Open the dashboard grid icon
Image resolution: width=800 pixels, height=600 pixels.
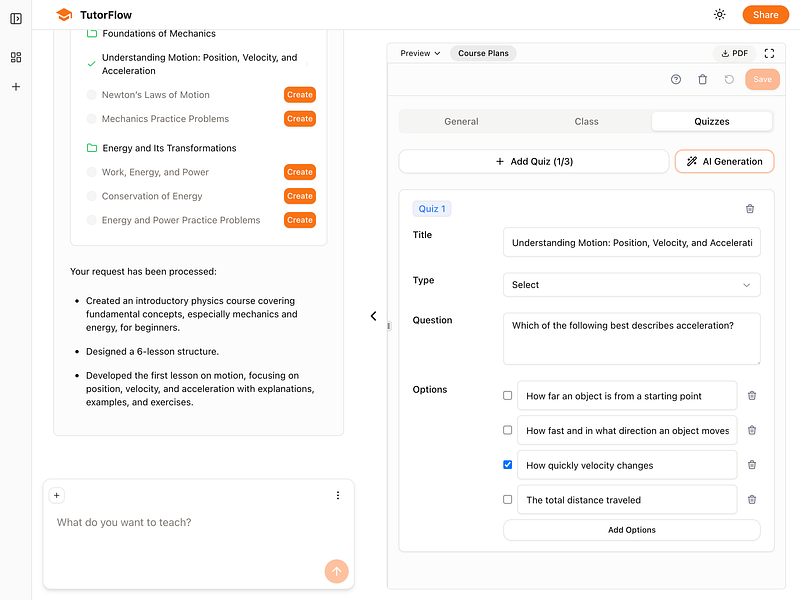[16, 57]
